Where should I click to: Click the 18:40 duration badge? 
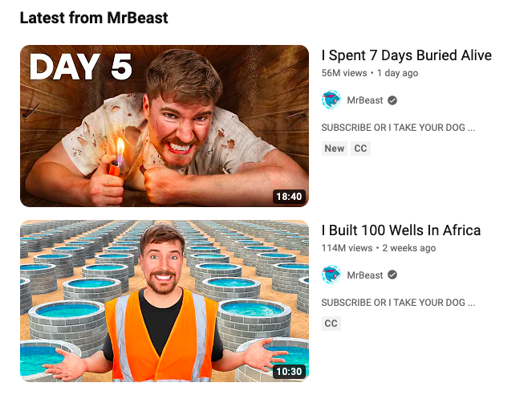click(x=289, y=197)
